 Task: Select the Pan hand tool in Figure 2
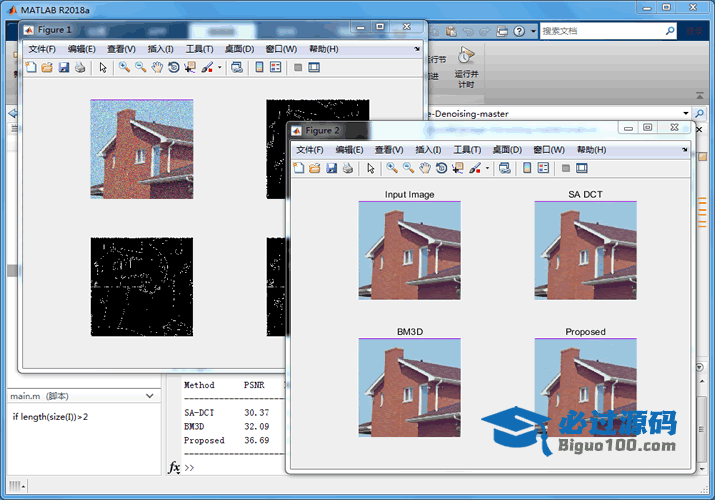(425, 168)
